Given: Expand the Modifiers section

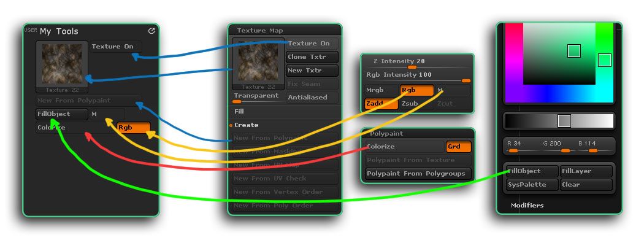Looking at the screenshot, I should (x=527, y=206).
